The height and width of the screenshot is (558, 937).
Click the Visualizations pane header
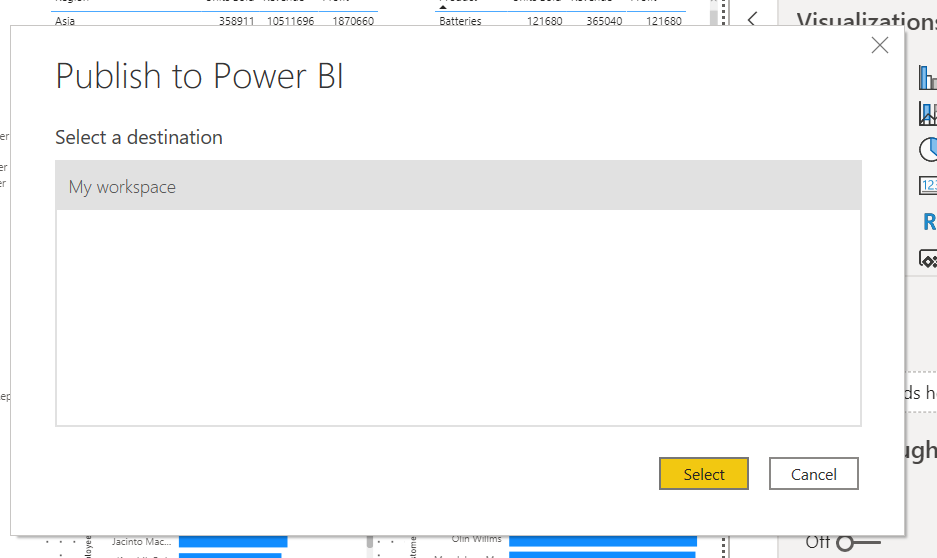[x=866, y=20]
